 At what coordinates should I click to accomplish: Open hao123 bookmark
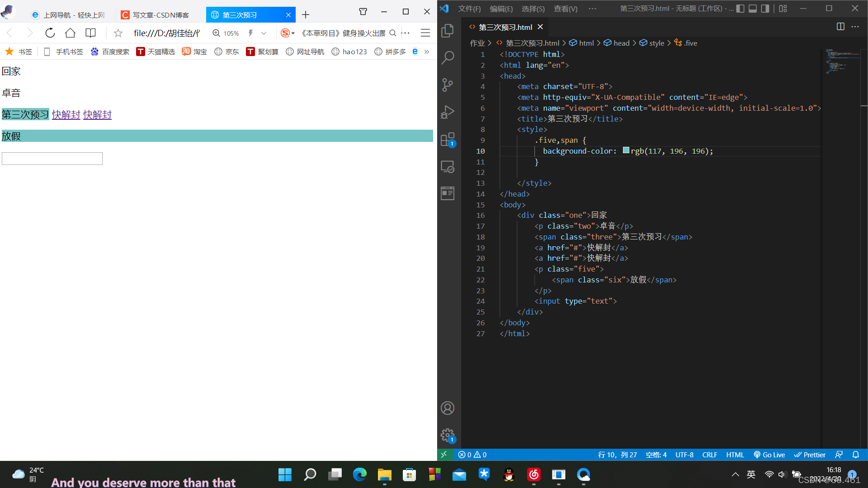click(349, 52)
